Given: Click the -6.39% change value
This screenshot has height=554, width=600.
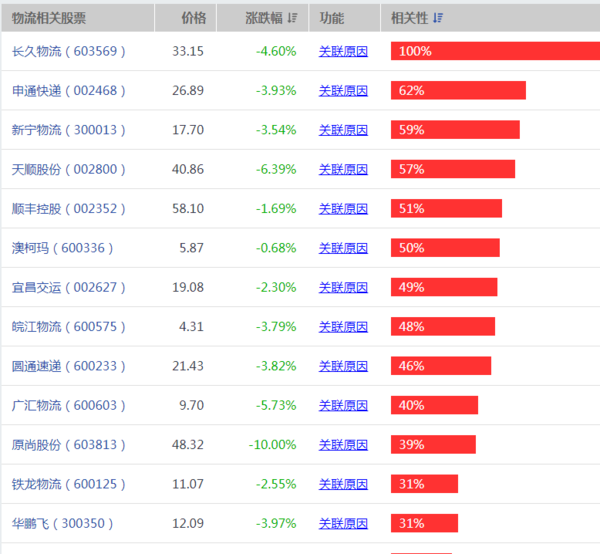Looking at the screenshot, I should pyautogui.click(x=276, y=169).
